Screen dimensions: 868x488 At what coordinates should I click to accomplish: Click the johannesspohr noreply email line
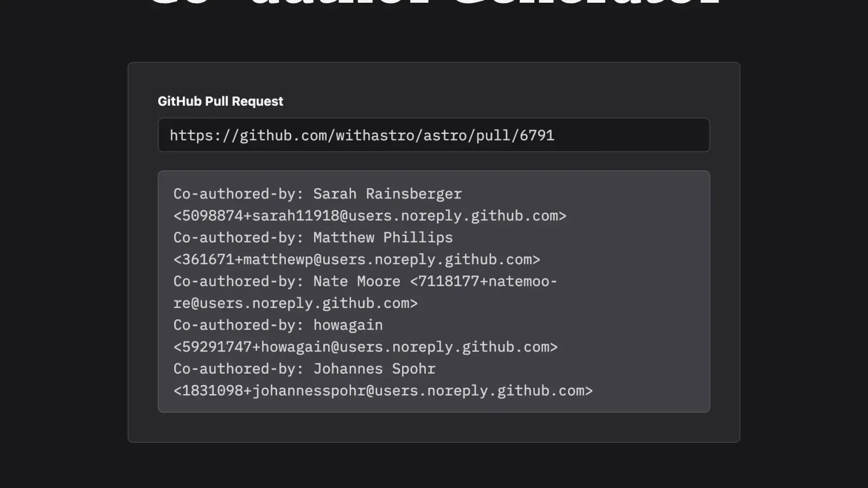click(383, 391)
